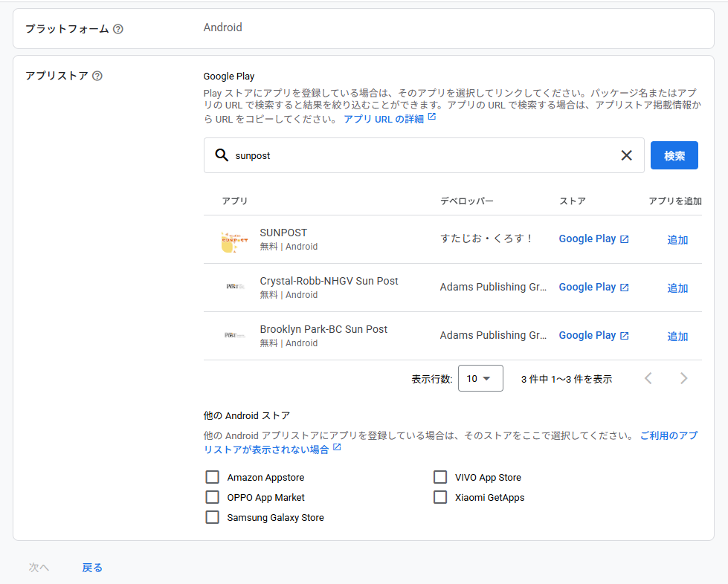
Task: Click Brooklyn Park-BC Sun Post app icon
Action: pyautogui.click(x=235, y=336)
